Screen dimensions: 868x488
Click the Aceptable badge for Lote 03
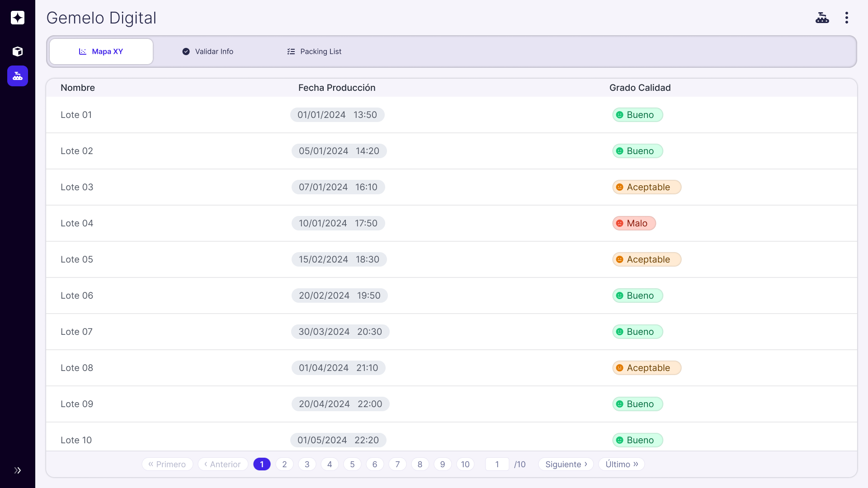click(x=646, y=187)
